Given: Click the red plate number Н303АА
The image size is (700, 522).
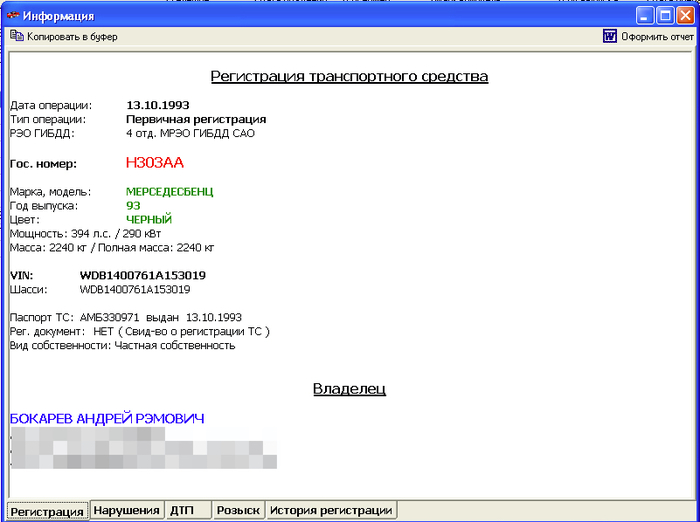Looking at the screenshot, I should click(155, 162).
